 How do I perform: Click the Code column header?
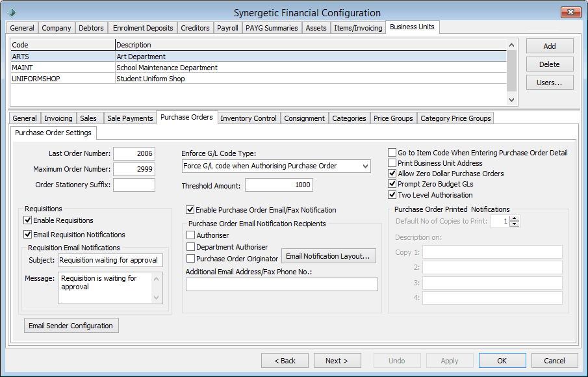click(x=62, y=45)
